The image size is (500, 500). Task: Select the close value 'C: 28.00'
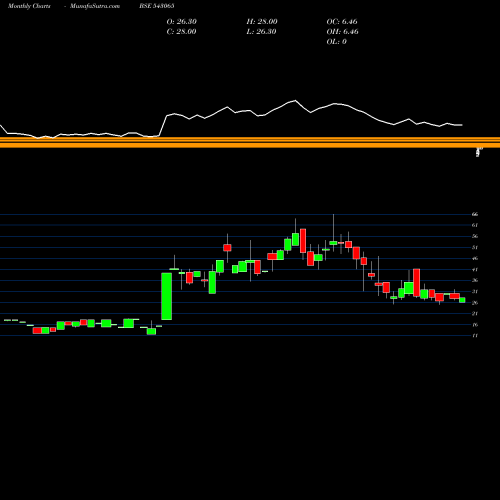(181, 32)
